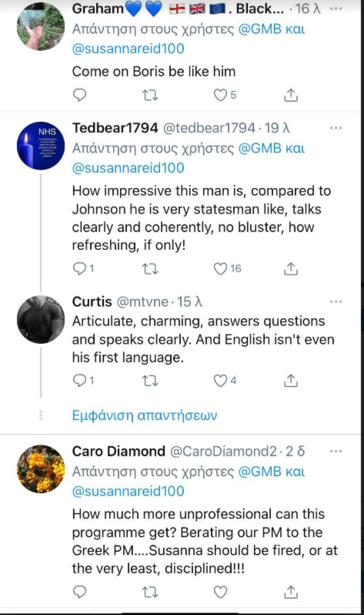
Task: Reply to Curtis's tweet
Action: [x=79, y=380]
